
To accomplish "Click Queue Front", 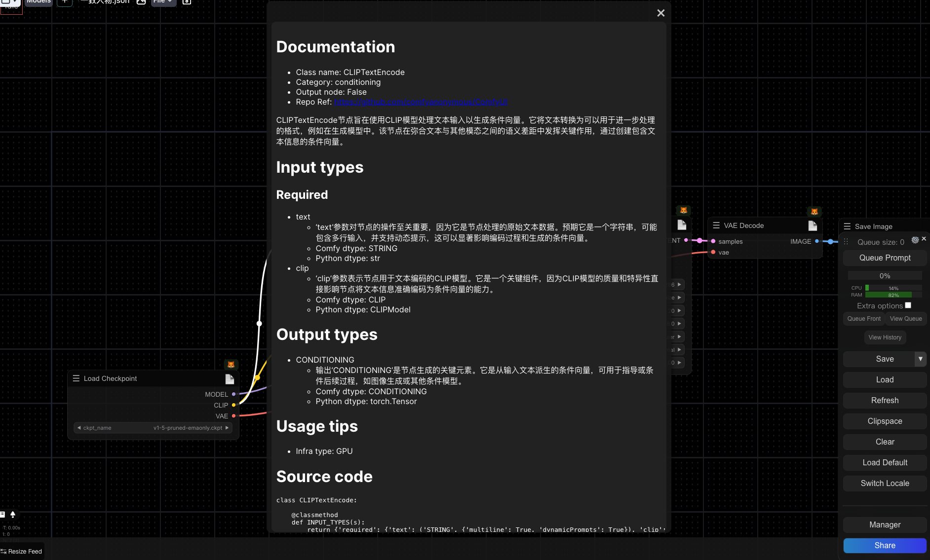I will [864, 319].
